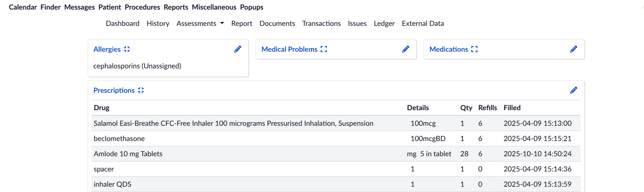Go to the History tab
Screen dimensions: 644x192
click(158, 23)
